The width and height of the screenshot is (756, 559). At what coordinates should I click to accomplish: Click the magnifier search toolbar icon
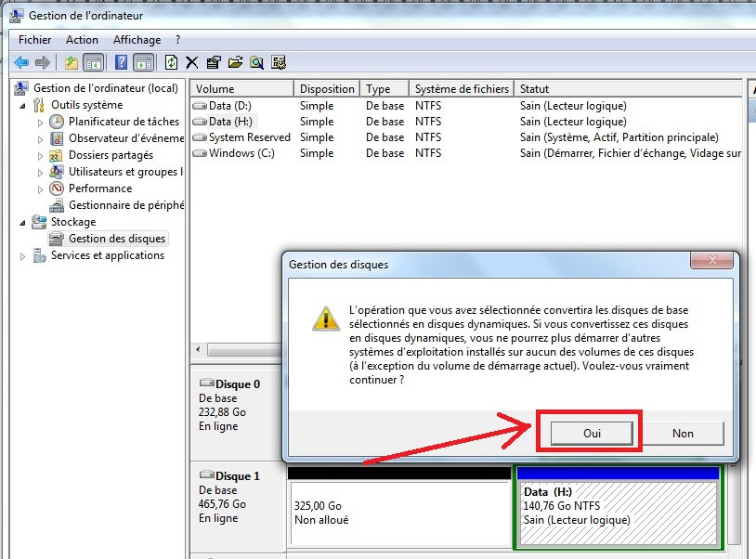256,62
